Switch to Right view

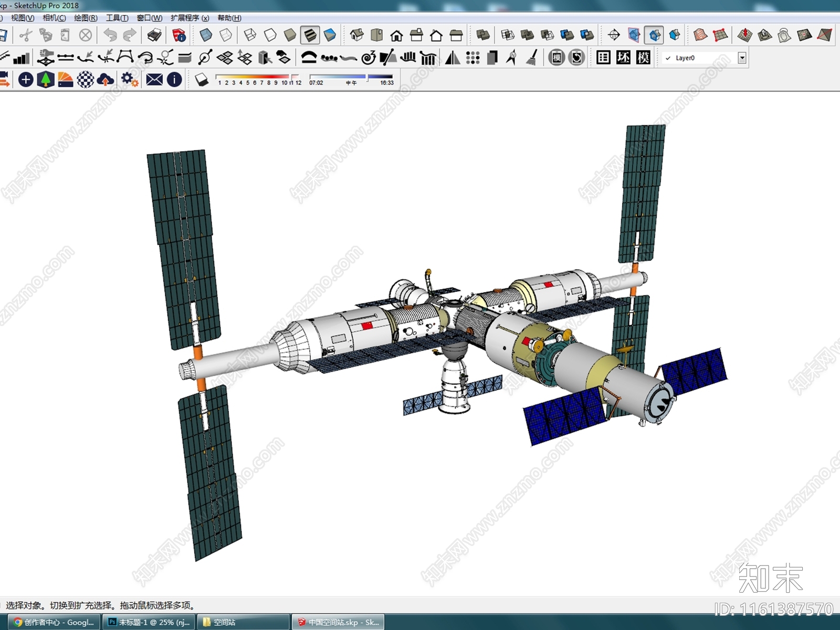(417, 36)
